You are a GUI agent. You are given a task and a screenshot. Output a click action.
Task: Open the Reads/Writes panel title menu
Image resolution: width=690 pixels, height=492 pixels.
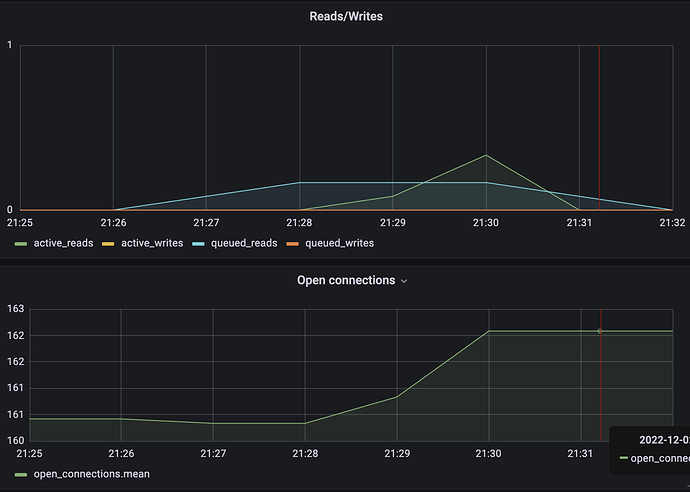345,16
